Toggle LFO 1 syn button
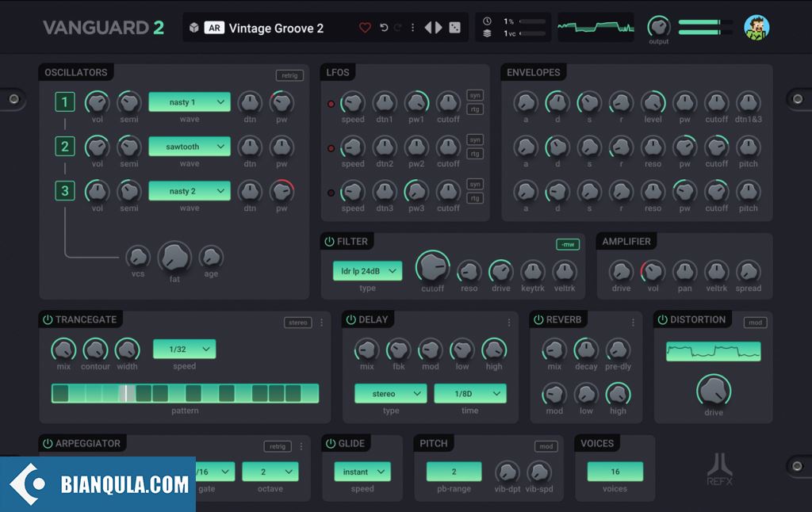The width and height of the screenshot is (812, 512). 475,95
